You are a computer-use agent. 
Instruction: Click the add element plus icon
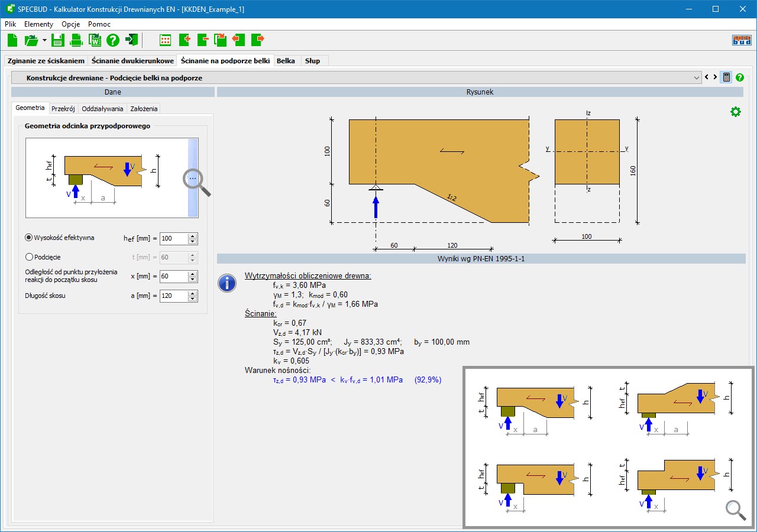click(184, 40)
